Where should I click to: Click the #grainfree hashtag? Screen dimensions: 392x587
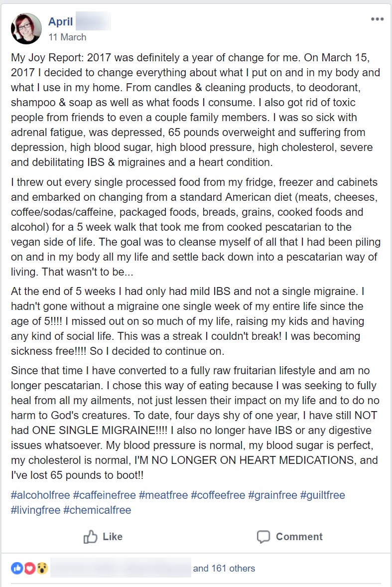click(x=272, y=495)
